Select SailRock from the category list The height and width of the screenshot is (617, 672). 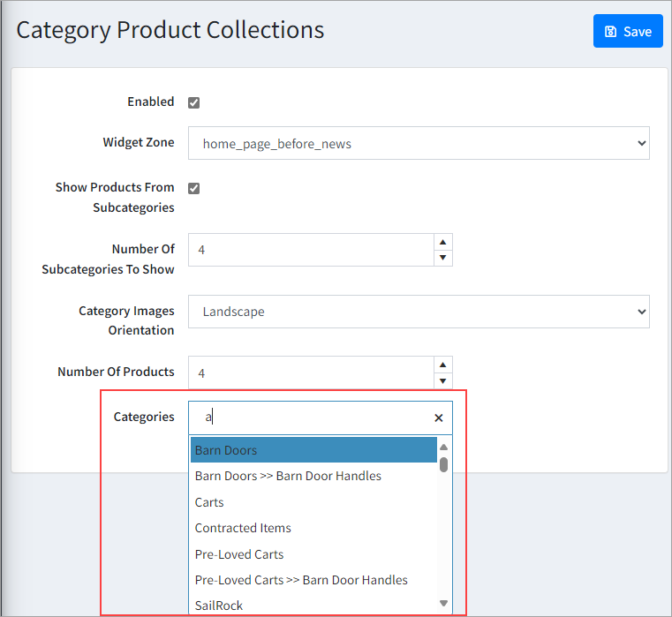(x=219, y=606)
